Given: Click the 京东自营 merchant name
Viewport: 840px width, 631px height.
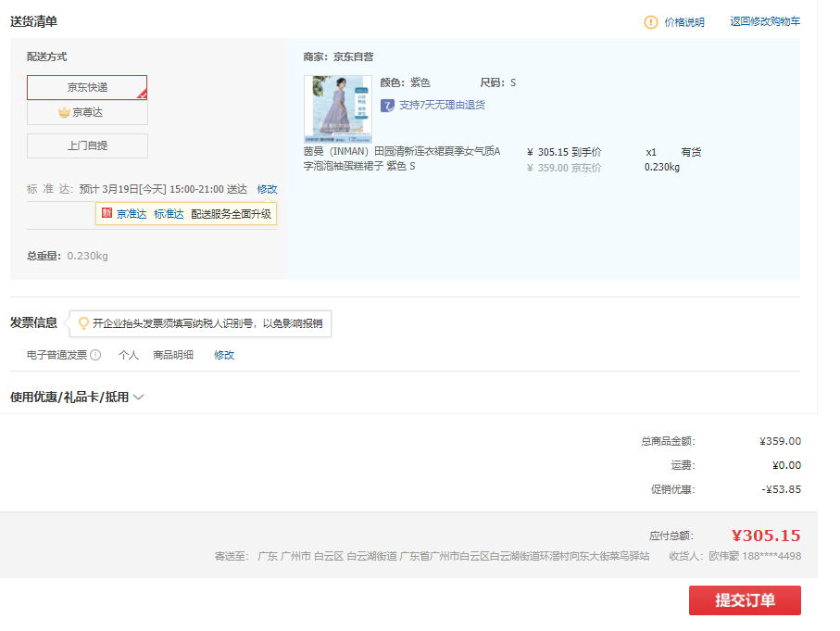Looking at the screenshot, I should [354, 57].
